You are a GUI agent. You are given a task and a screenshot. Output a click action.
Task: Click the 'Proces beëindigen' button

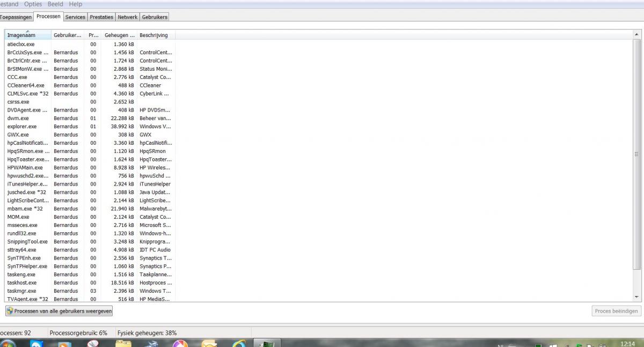pyautogui.click(x=617, y=311)
